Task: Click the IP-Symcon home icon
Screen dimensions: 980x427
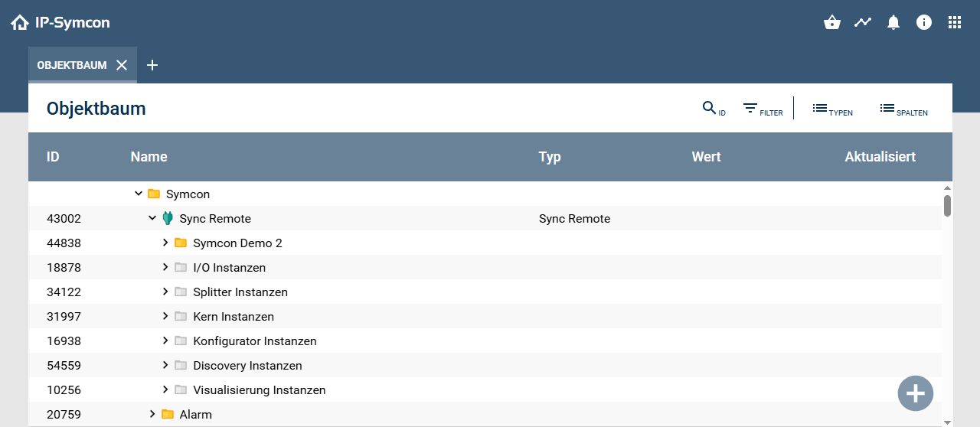Action: pos(20,23)
